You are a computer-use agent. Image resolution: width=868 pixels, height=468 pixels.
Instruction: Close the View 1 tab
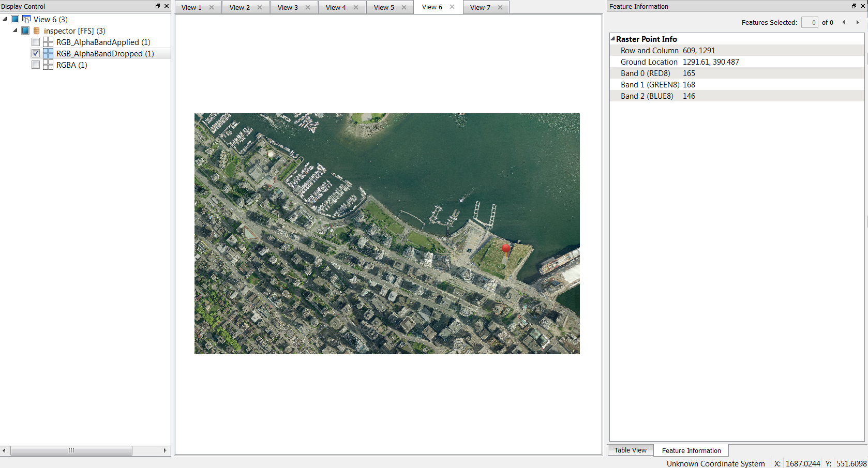[x=212, y=7]
